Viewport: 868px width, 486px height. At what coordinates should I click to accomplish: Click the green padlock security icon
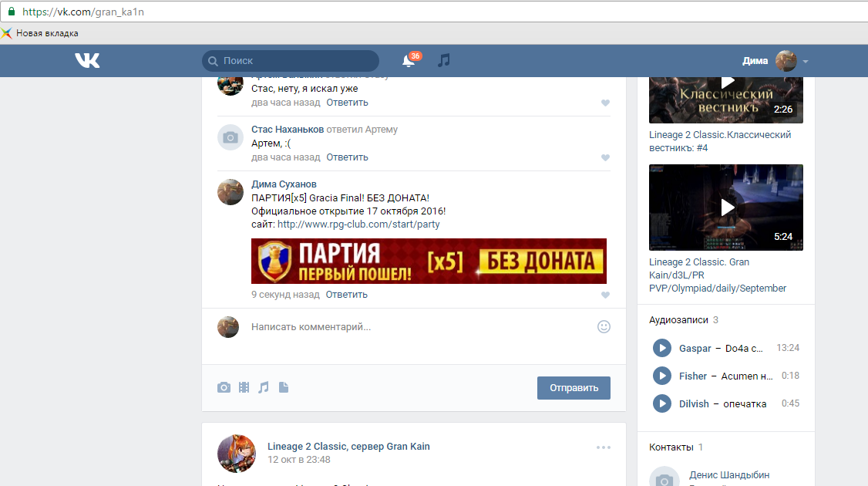11,11
